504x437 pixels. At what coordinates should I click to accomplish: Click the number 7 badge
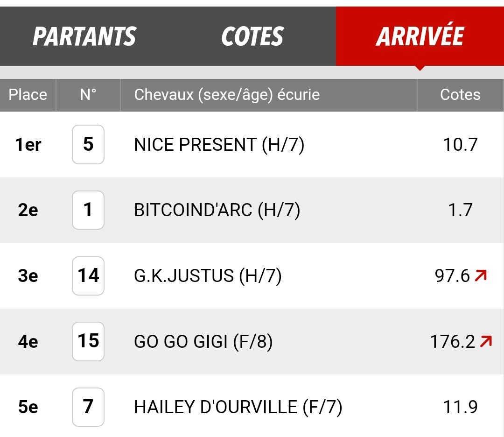pos(88,407)
